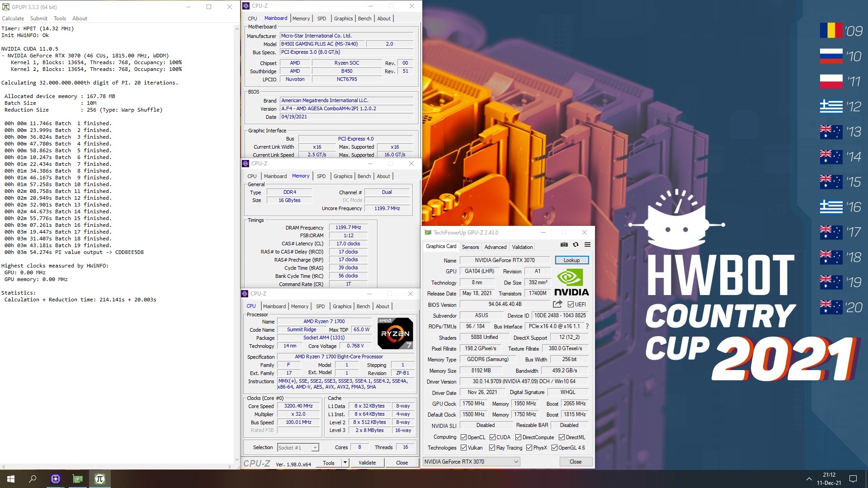Toggle the PhysX checkbox
The width and height of the screenshot is (868, 488).
pos(529,448)
